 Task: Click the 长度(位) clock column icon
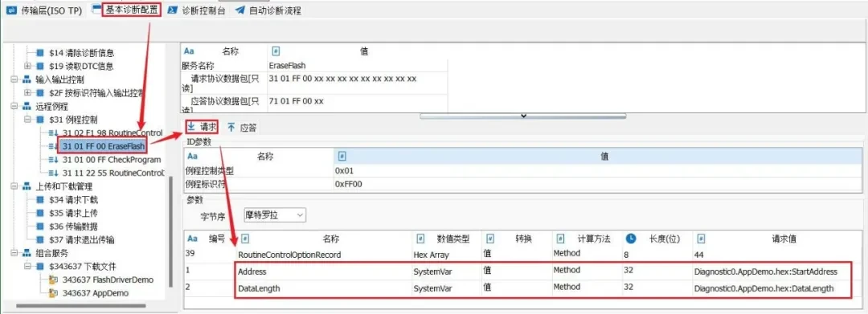631,239
